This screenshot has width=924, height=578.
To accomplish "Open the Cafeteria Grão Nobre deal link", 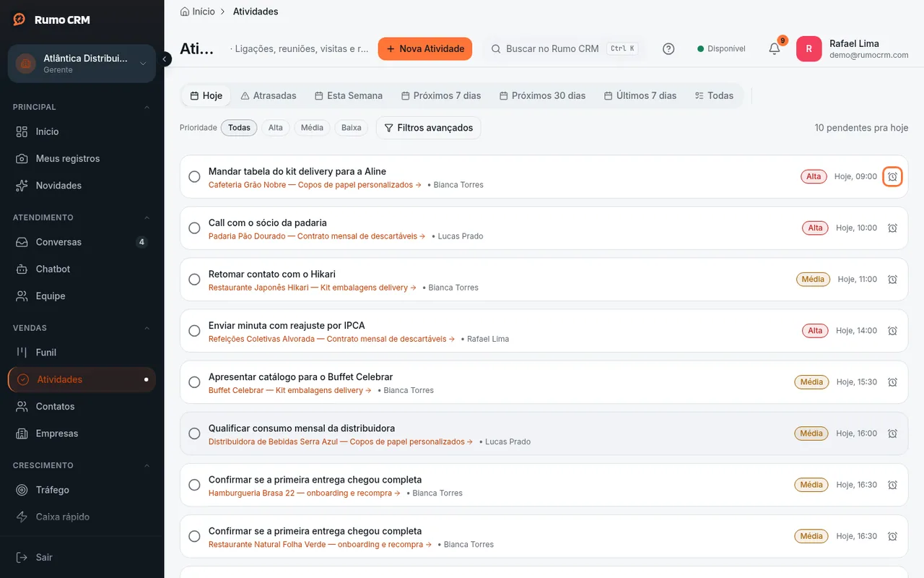I will pyautogui.click(x=315, y=185).
